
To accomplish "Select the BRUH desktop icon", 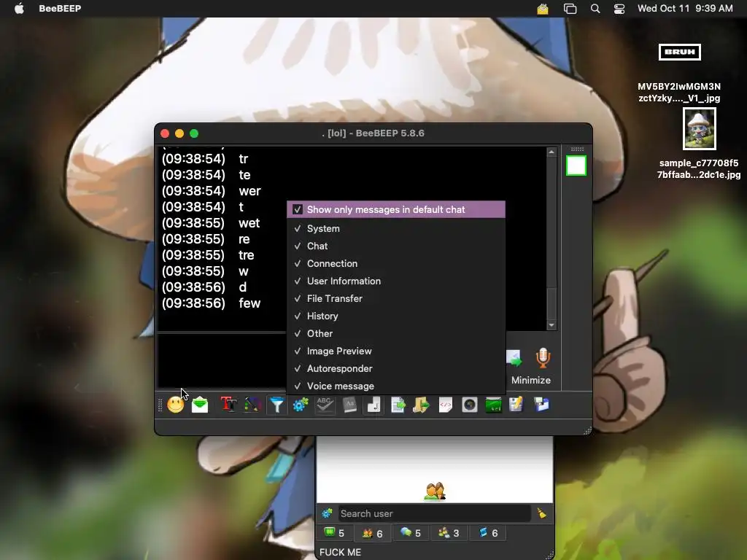I will tap(679, 52).
